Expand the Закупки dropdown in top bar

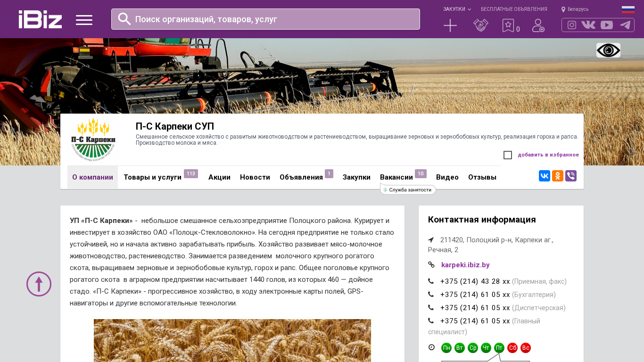click(x=457, y=9)
